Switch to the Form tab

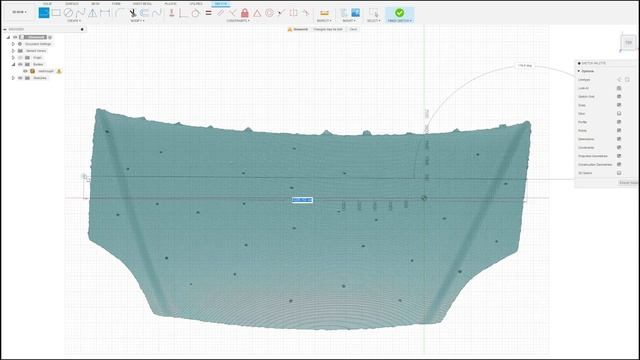click(x=116, y=4)
